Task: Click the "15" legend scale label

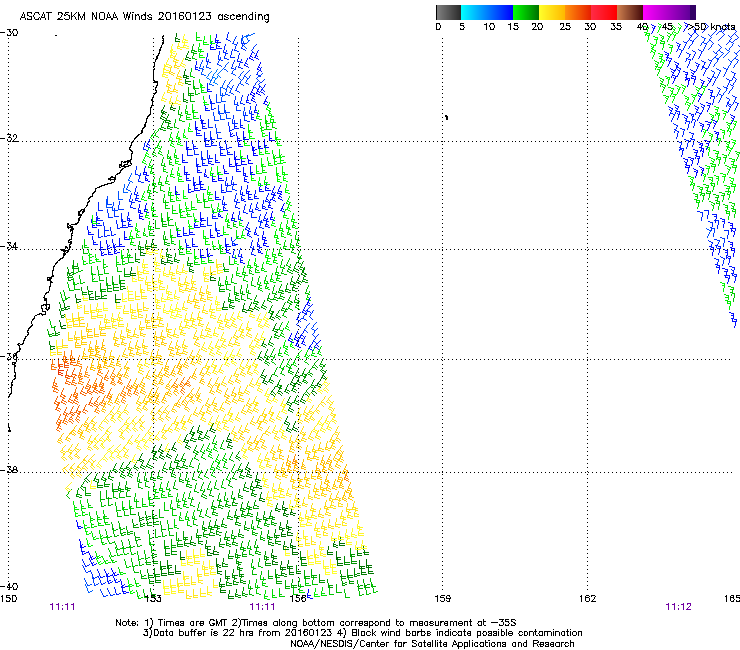Action: coord(513,27)
